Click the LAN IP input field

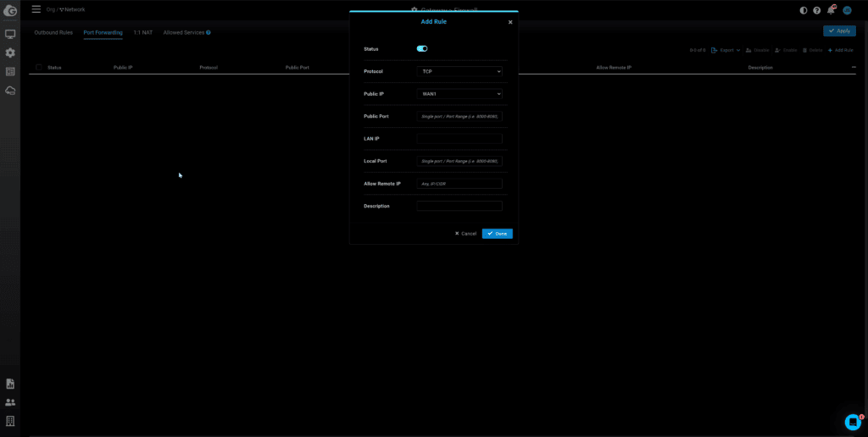pyautogui.click(x=459, y=138)
